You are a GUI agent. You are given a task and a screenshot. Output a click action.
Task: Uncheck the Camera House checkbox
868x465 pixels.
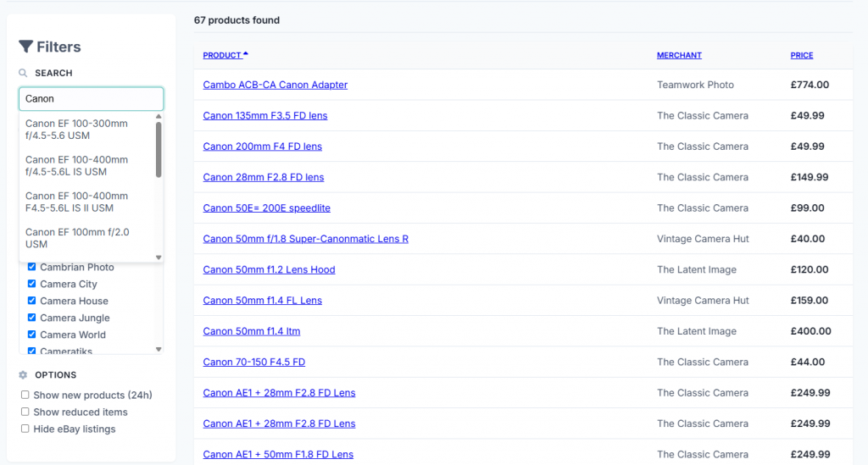[x=31, y=301]
